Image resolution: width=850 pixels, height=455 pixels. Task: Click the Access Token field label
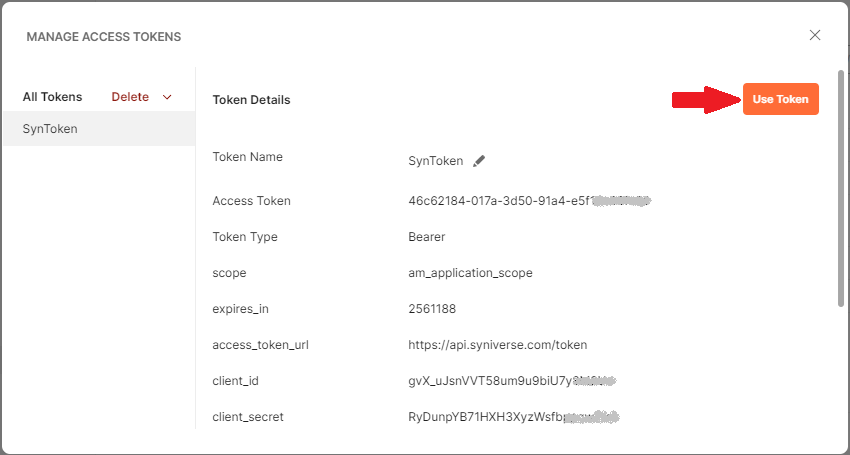(251, 201)
